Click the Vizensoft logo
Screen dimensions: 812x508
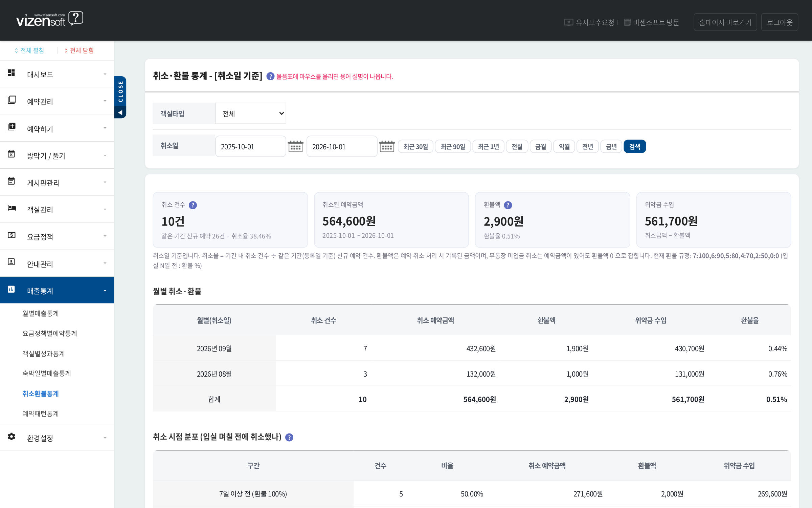tap(49, 19)
